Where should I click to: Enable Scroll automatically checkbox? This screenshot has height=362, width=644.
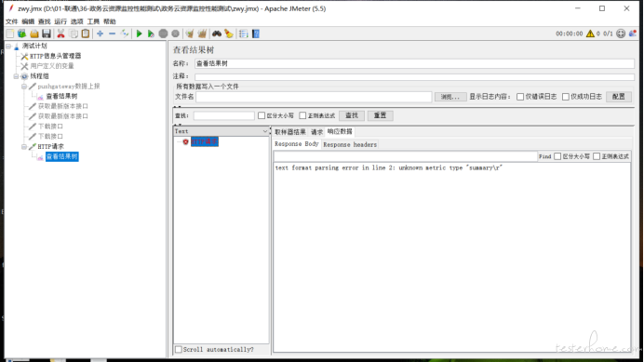179,349
